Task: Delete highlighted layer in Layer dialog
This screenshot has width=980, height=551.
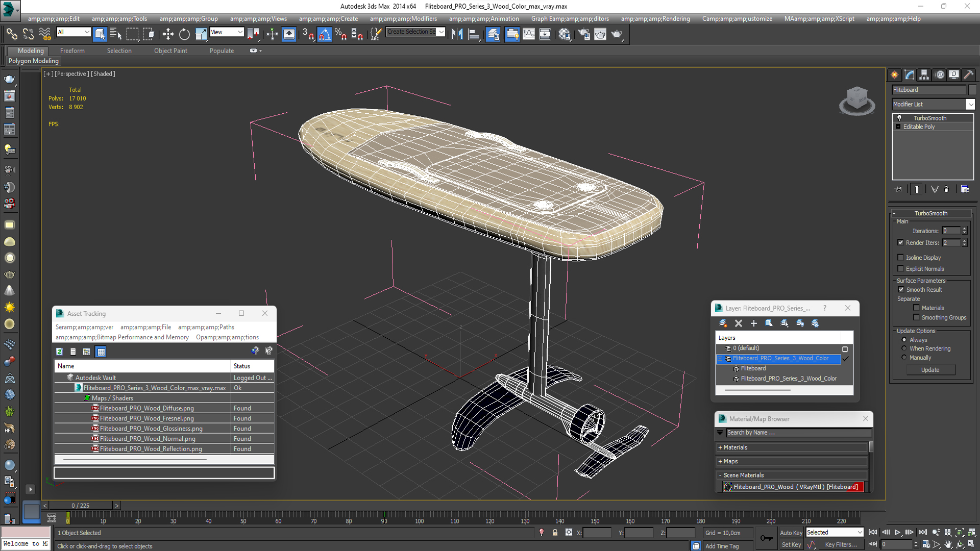Action: click(739, 323)
